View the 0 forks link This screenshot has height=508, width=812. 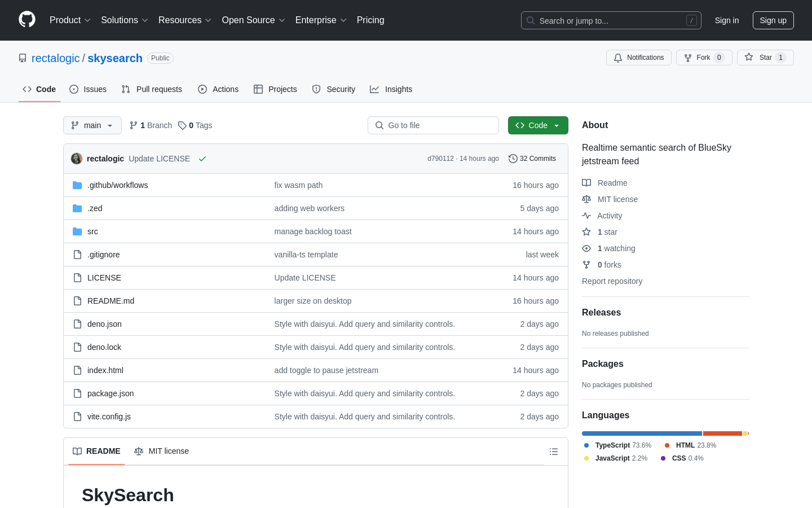602,265
